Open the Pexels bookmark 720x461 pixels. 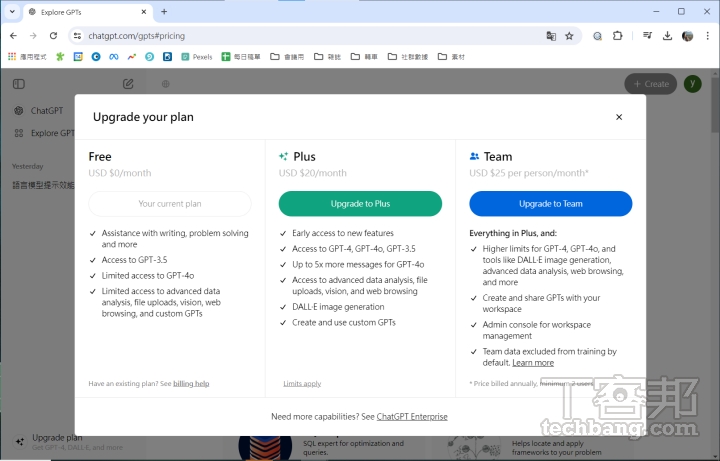click(197, 56)
